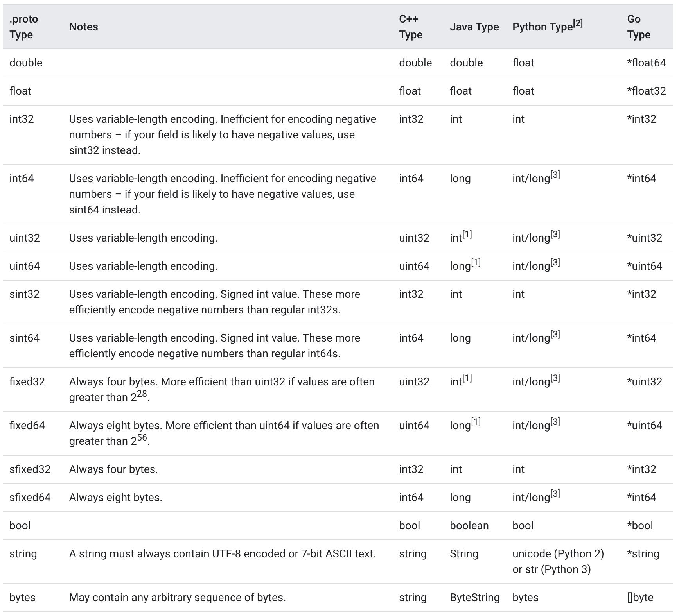Screen dimensions: 679x616
Task: Click 'float' in the .proto Type column
Action: [20, 91]
